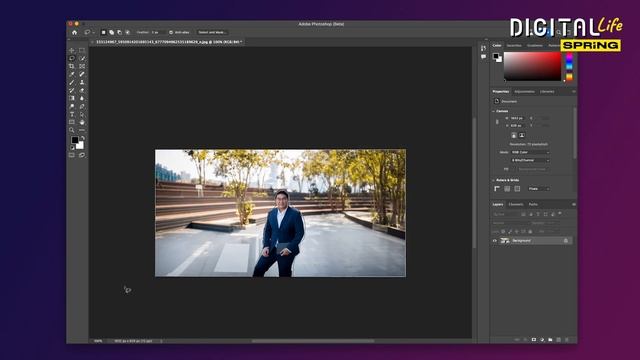This screenshot has height=360, width=640.
Task: Collapse the Rulers & Grids section
Action: click(493, 180)
